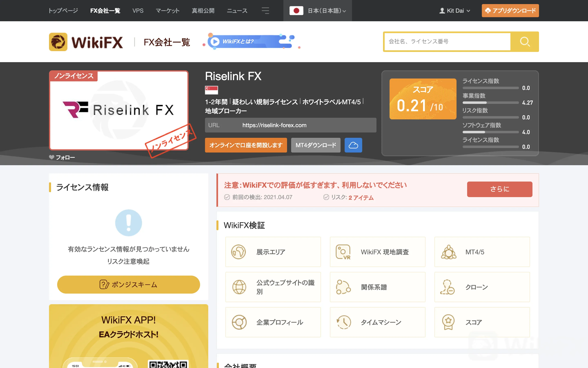Open VPS from the navbar
The image size is (588, 368).
coord(138,11)
